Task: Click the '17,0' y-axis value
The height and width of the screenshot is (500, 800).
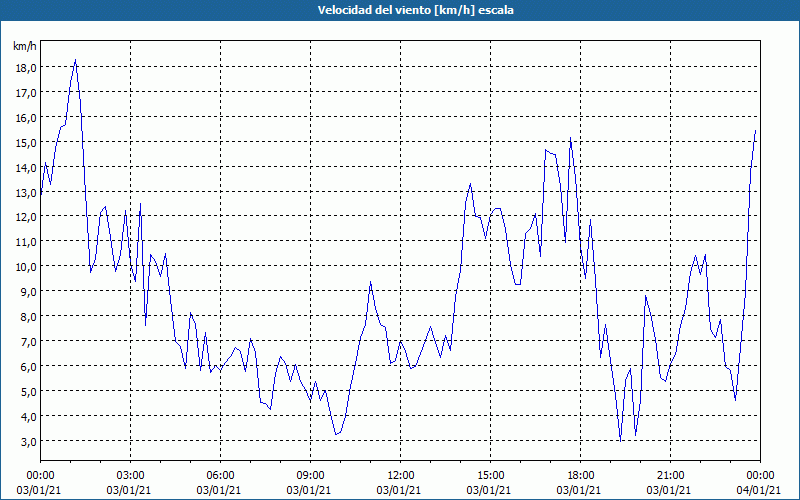Action: pos(26,93)
